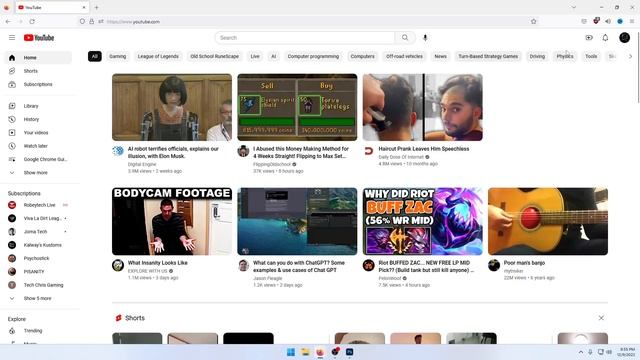Screen dimensions: 640x360
Task: Click the browser address bar URL
Action: (133, 22)
